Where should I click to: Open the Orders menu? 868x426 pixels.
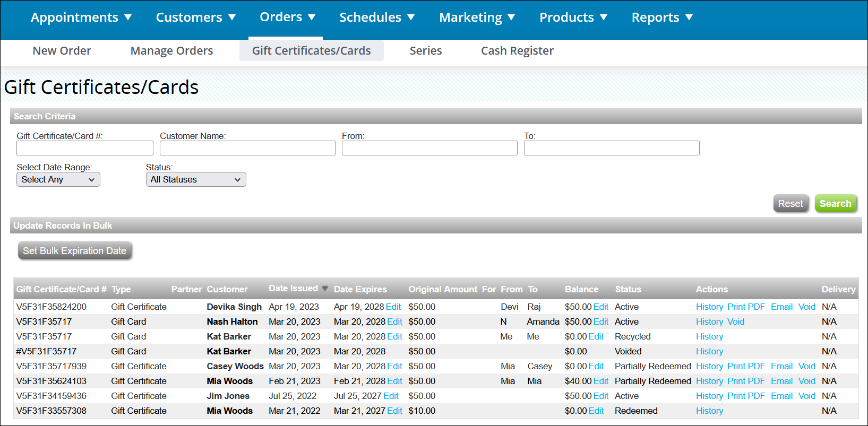[x=287, y=17]
